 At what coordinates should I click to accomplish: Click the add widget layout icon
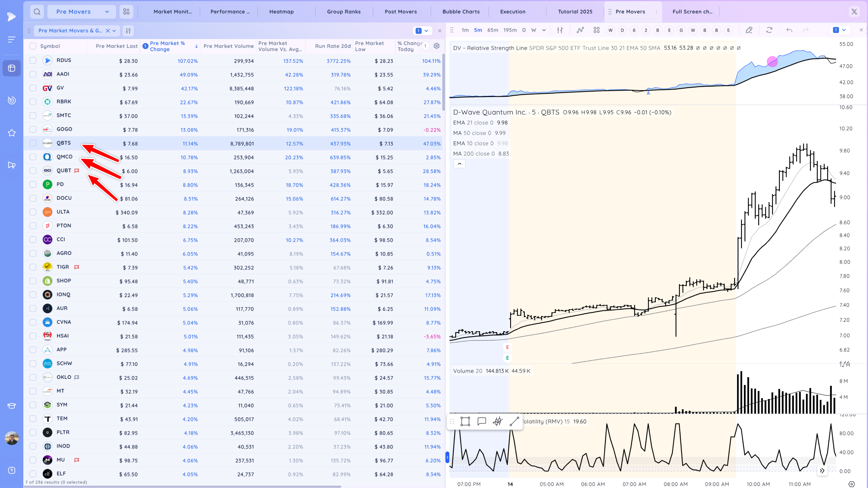126,12
